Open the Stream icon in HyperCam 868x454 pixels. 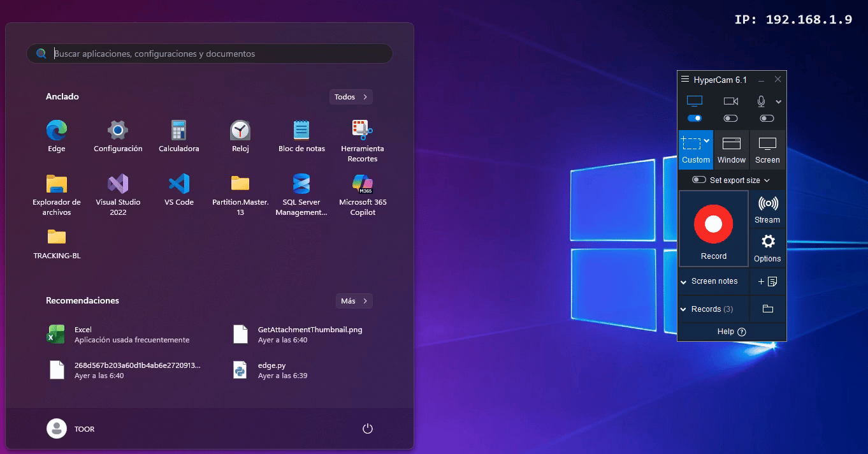(767, 209)
